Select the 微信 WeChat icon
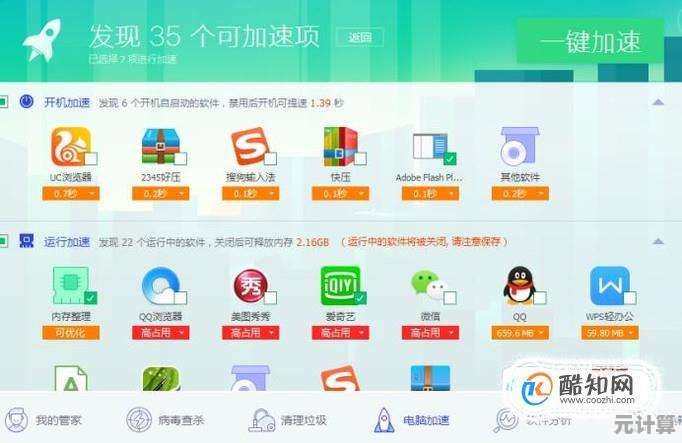 430,286
